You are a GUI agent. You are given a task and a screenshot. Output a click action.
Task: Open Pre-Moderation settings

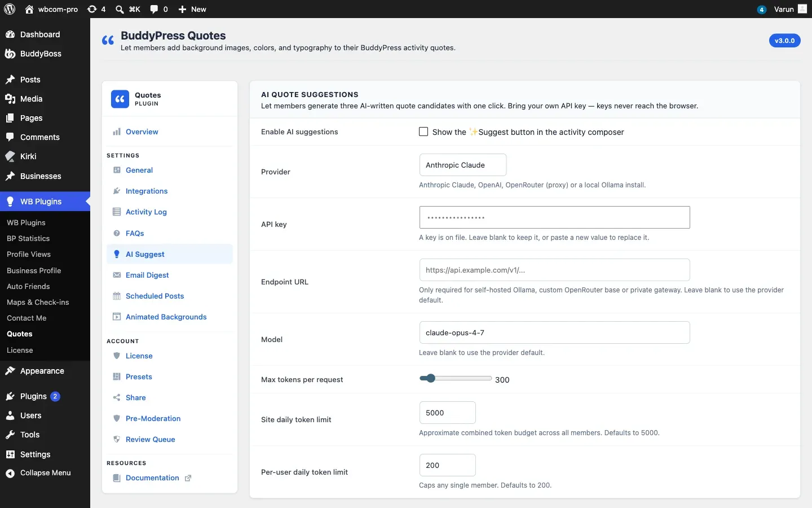pyautogui.click(x=170, y=418)
